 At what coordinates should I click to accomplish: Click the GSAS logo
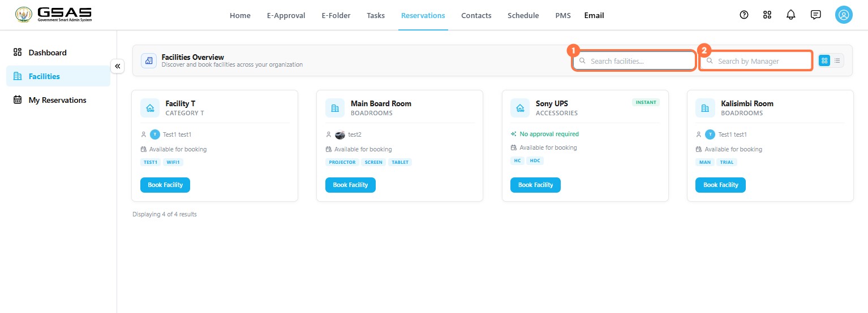pos(54,15)
